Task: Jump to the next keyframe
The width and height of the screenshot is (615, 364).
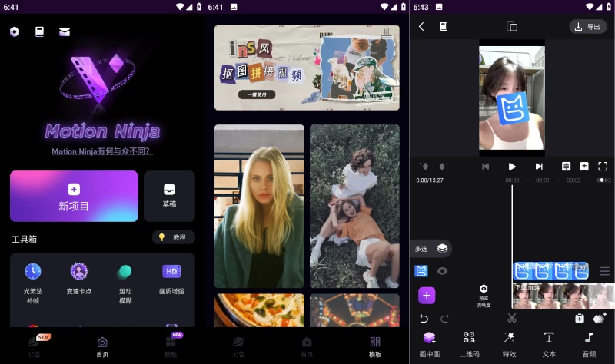Action: click(x=444, y=167)
